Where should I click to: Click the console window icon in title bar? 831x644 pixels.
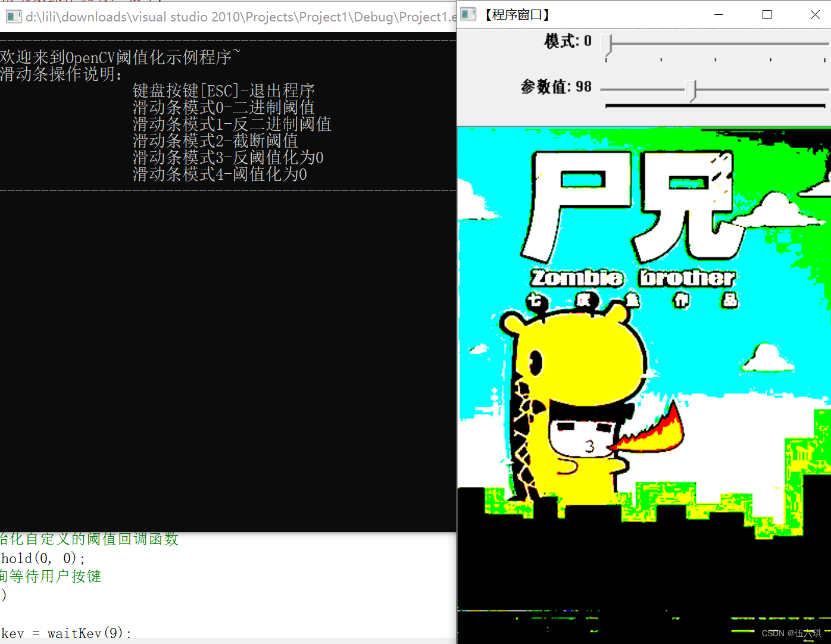coord(14,17)
